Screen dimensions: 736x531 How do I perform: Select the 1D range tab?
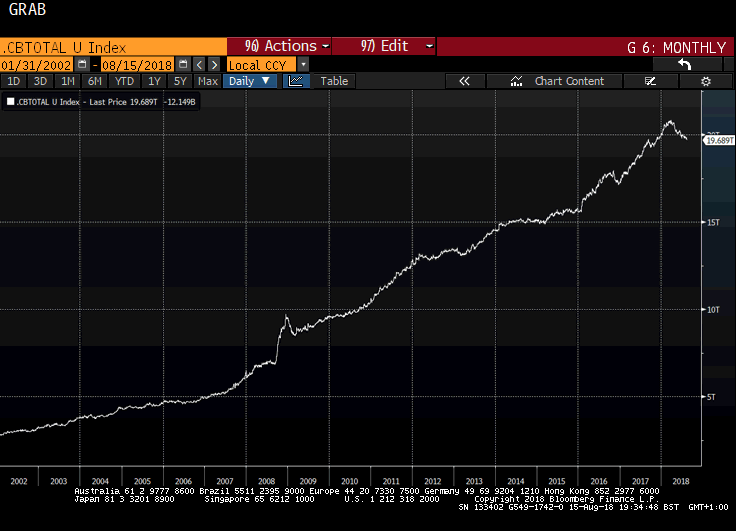[14, 81]
